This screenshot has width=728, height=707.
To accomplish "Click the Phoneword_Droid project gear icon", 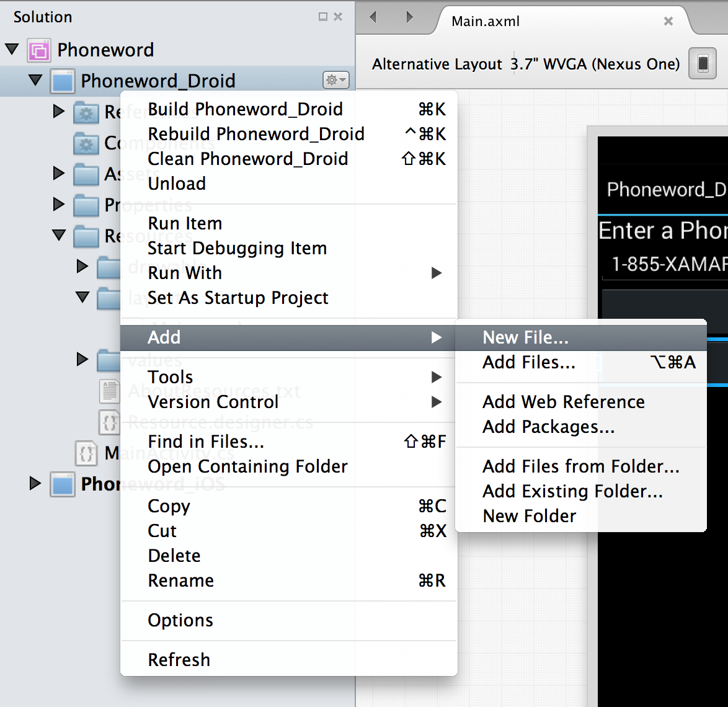I will pos(335,80).
